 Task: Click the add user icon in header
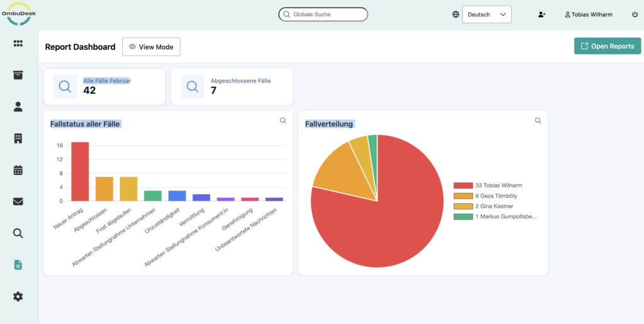click(x=541, y=14)
